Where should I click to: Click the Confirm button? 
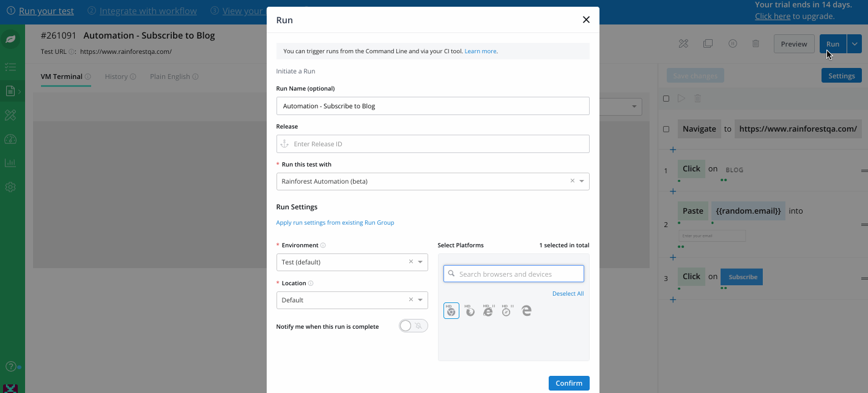point(569,383)
